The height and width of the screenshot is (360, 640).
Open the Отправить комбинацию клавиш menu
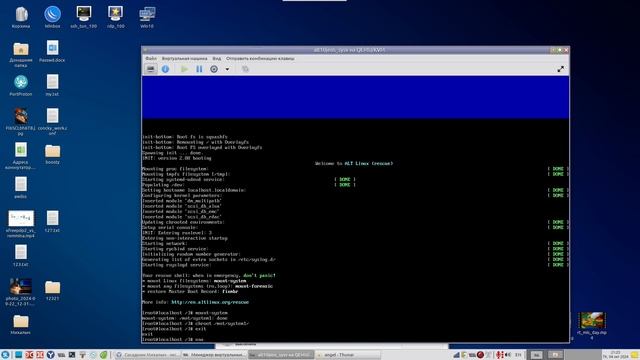pos(260,58)
